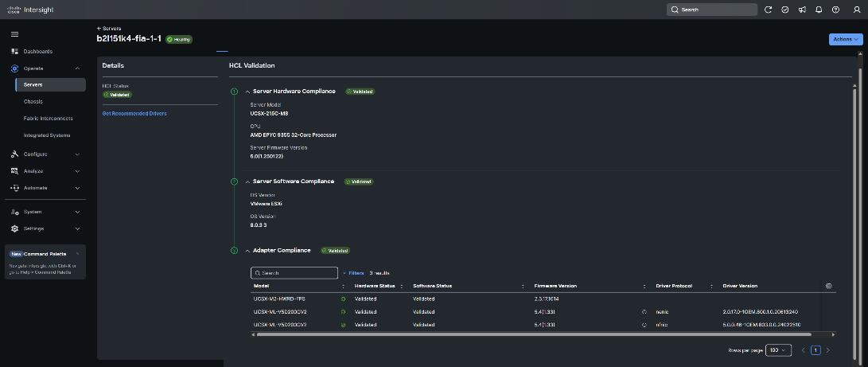
Task: Click server model UCSX-215C-M8 text
Action: tap(270, 114)
